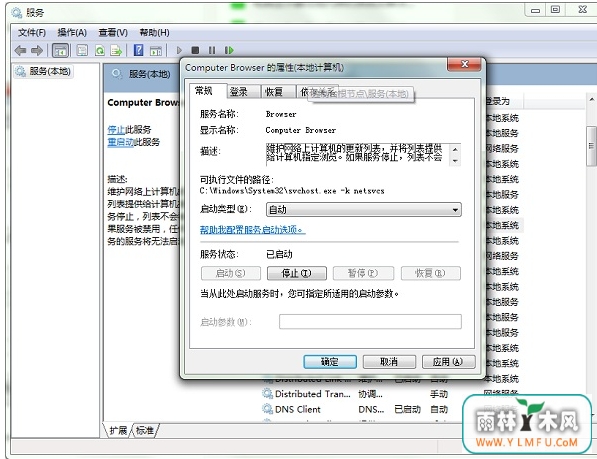Click the Refresh toolbar icon
The height and width of the screenshot is (459, 597).
[x=100, y=50]
